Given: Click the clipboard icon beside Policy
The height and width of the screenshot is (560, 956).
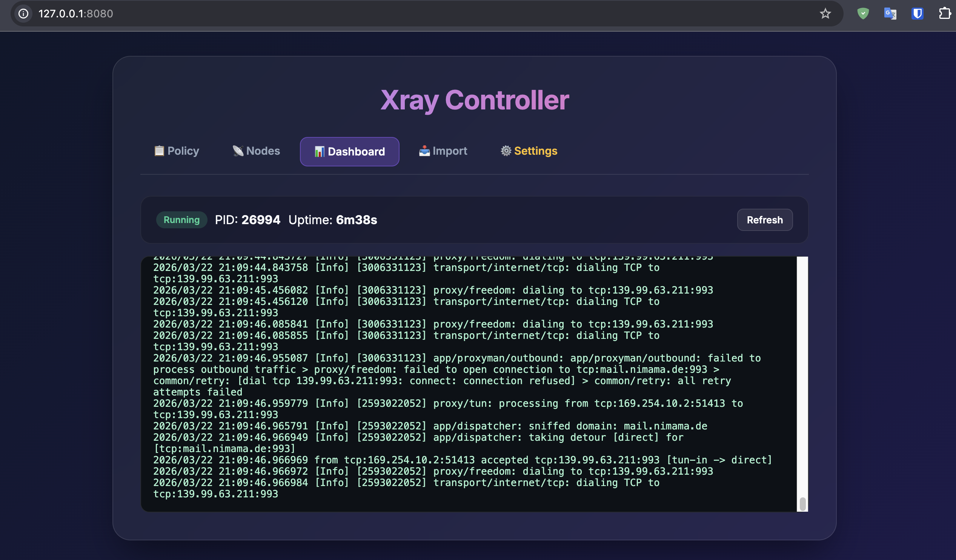Looking at the screenshot, I should click(159, 151).
